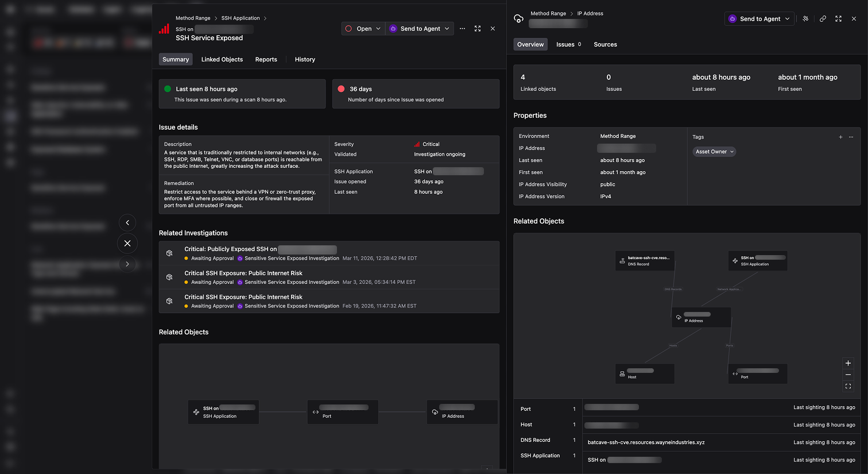Viewport: 868px width, 474px height.
Task: Zoom out of the Related Objects graph
Action: coord(848,375)
